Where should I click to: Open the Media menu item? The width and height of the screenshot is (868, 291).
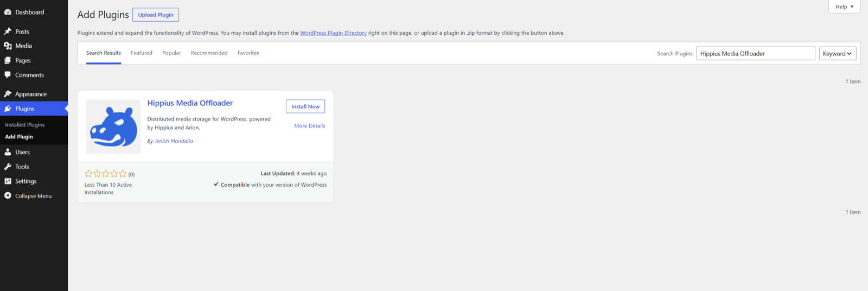click(x=34, y=46)
